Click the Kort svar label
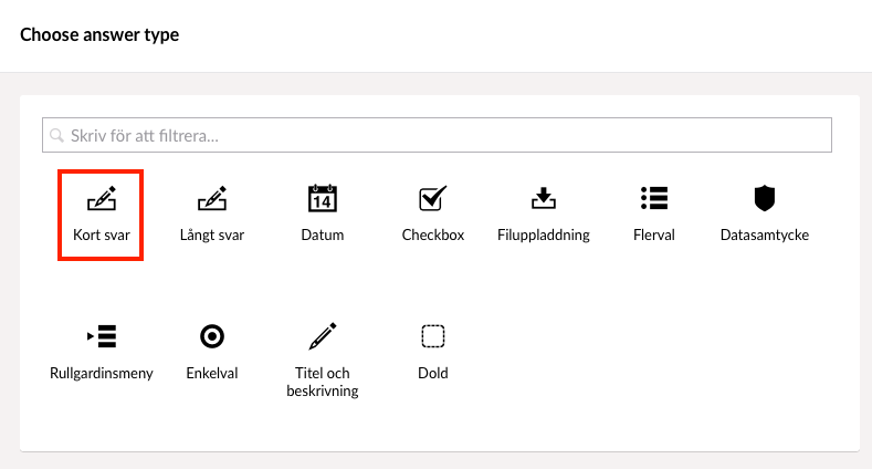This screenshot has width=872, height=469. coord(101,235)
